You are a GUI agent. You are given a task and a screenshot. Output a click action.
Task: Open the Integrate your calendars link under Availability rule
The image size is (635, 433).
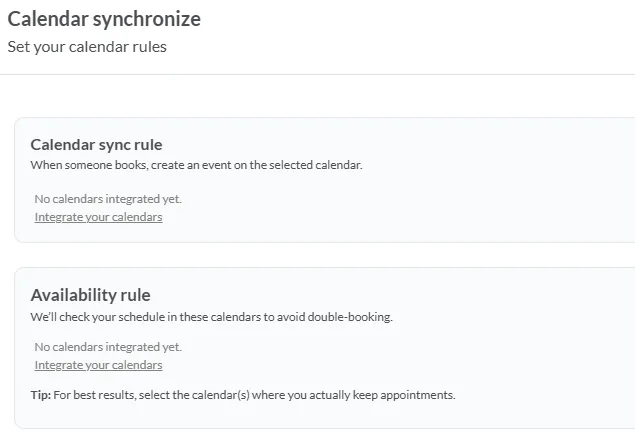pos(98,365)
